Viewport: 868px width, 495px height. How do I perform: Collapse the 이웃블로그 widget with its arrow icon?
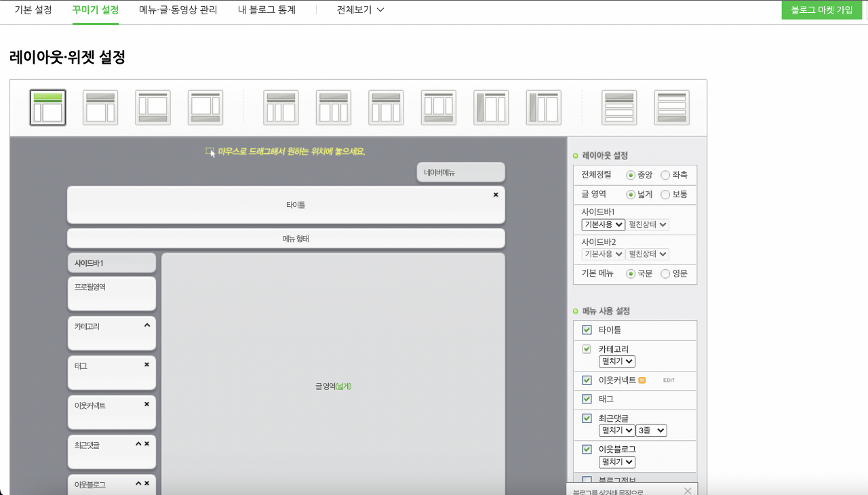[x=138, y=483]
